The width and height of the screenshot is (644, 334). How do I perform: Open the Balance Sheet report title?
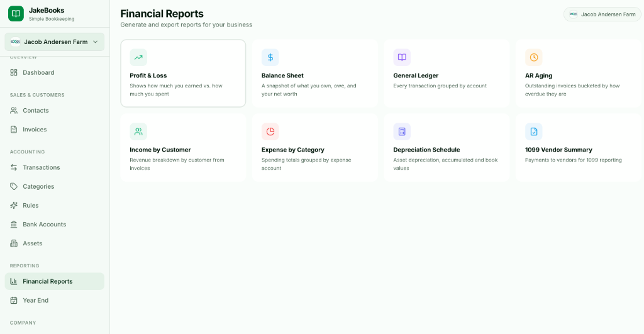tap(282, 75)
